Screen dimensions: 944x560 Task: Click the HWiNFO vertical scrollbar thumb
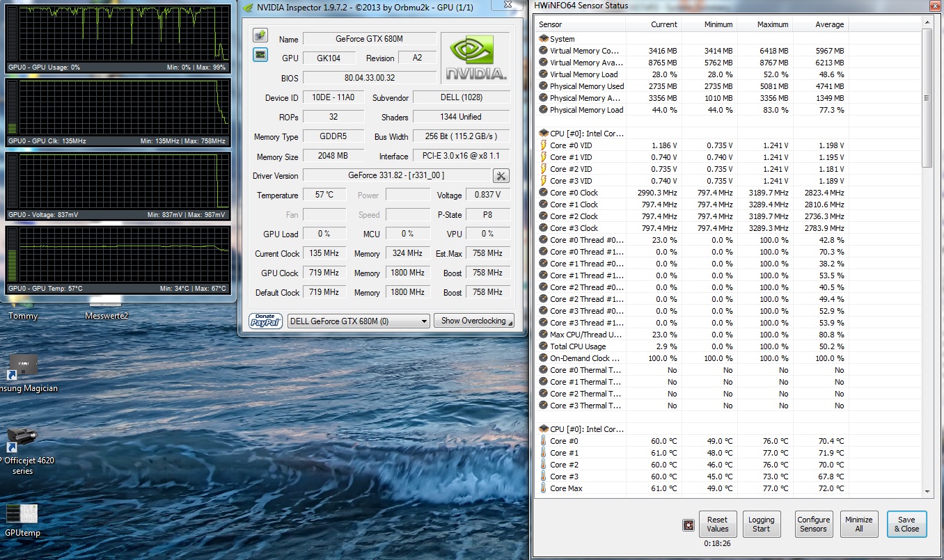(927, 98)
